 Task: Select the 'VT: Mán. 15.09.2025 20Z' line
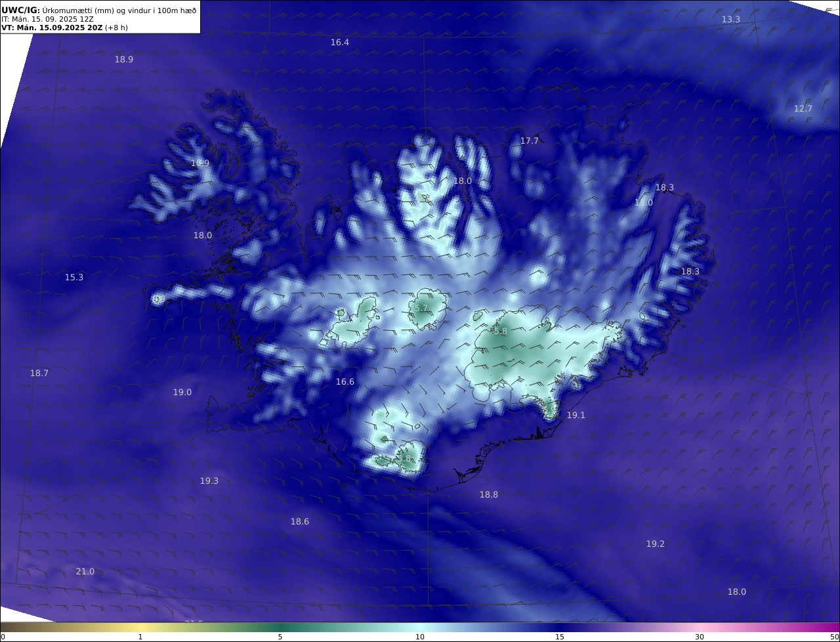tap(52, 28)
